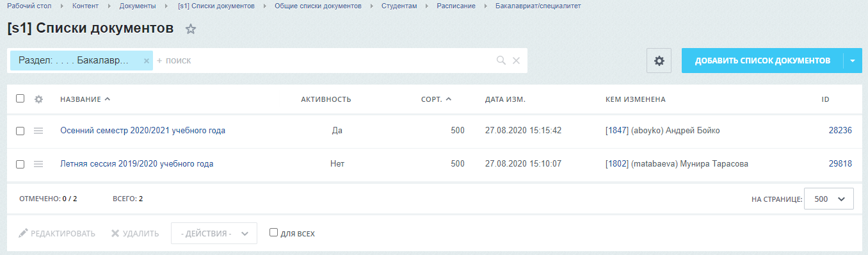Open Осенний семестр 2020/2021 учебного года link

(x=143, y=131)
